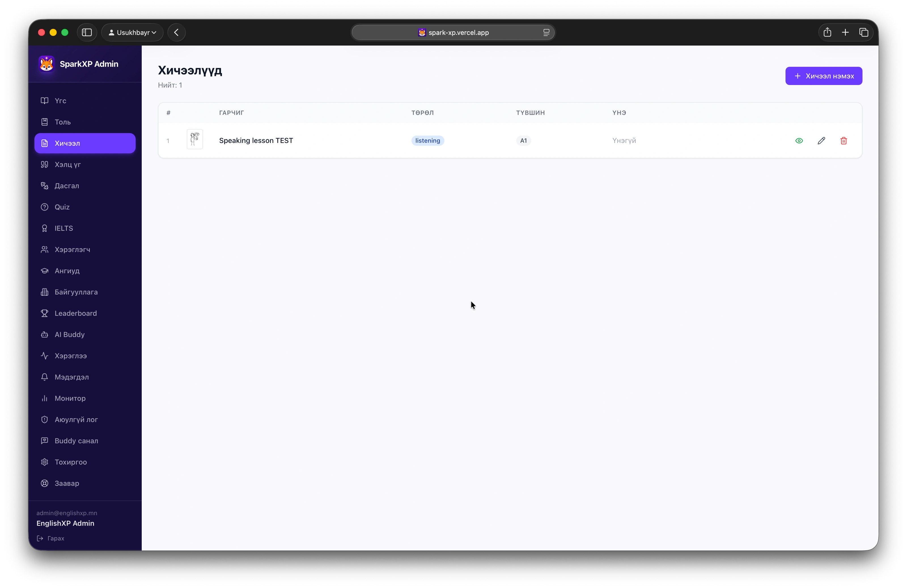Preview Speaking lesson TEST with eye icon
This screenshot has height=588, width=907.
tap(799, 141)
